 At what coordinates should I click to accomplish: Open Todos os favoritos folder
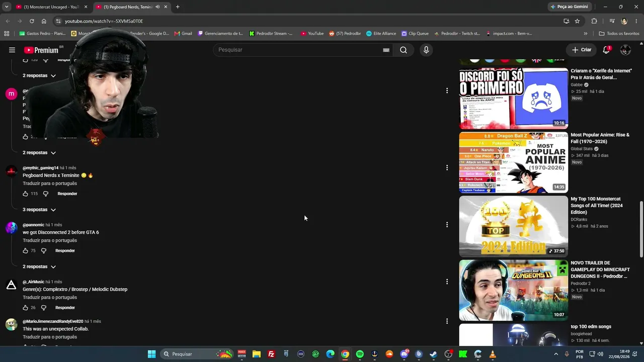tap(619, 34)
